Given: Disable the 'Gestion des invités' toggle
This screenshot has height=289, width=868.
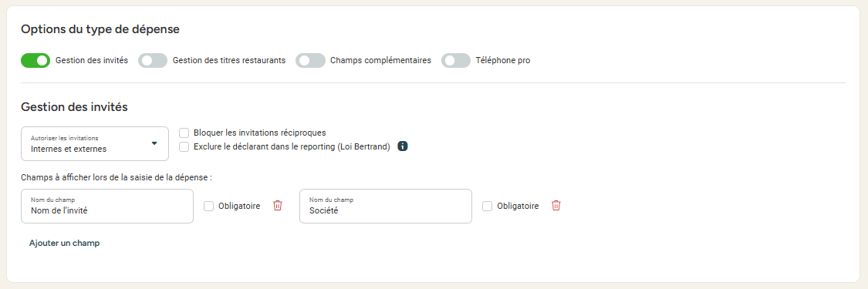Looking at the screenshot, I should 35,61.
